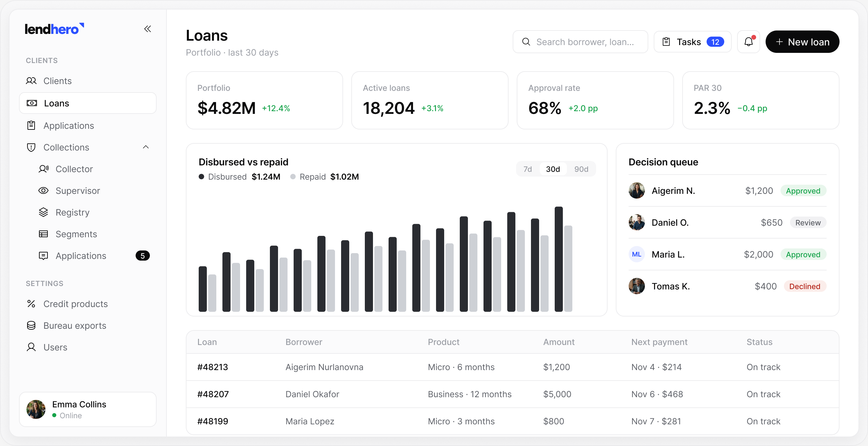
Task: Open notifications bell
Action: tap(749, 42)
